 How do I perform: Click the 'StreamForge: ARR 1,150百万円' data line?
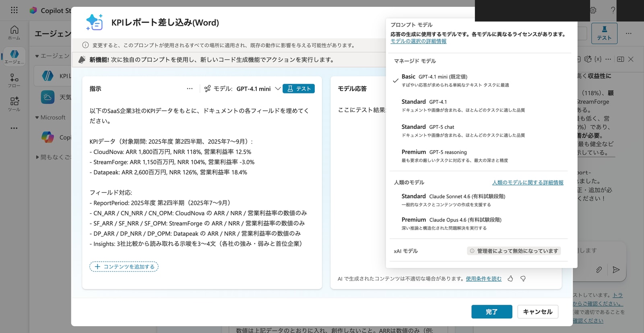pyautogui.click(x=172, y=162)
